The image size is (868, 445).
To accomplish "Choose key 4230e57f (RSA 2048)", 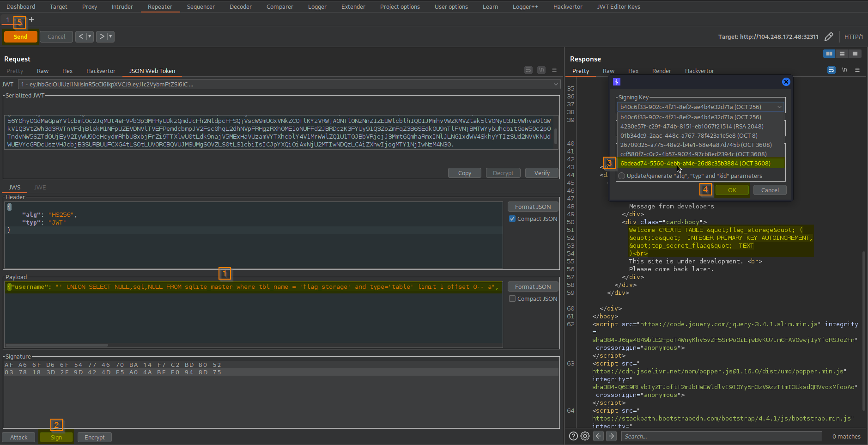I will 700,126.
